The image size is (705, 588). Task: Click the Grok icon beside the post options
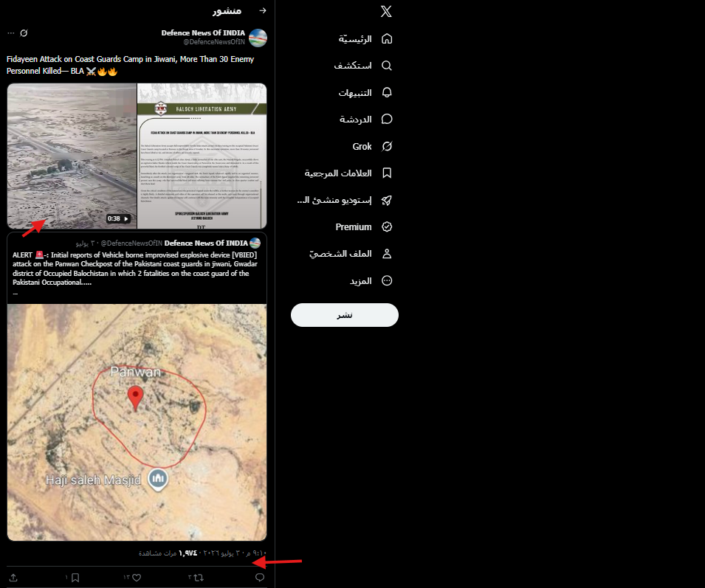24,33
